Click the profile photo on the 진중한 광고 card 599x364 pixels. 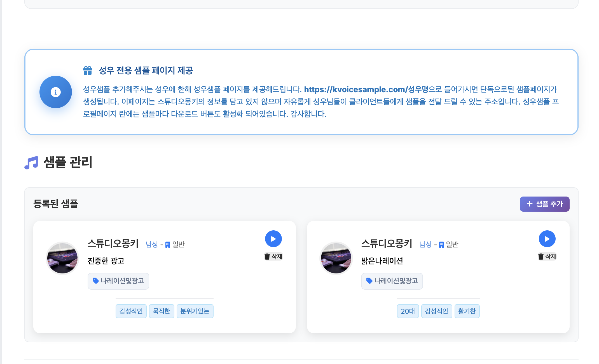coord(62,258)
